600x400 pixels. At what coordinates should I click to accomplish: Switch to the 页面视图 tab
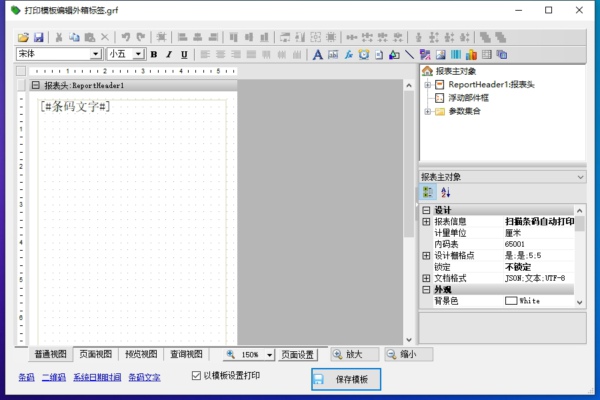(x=96, y=354)
